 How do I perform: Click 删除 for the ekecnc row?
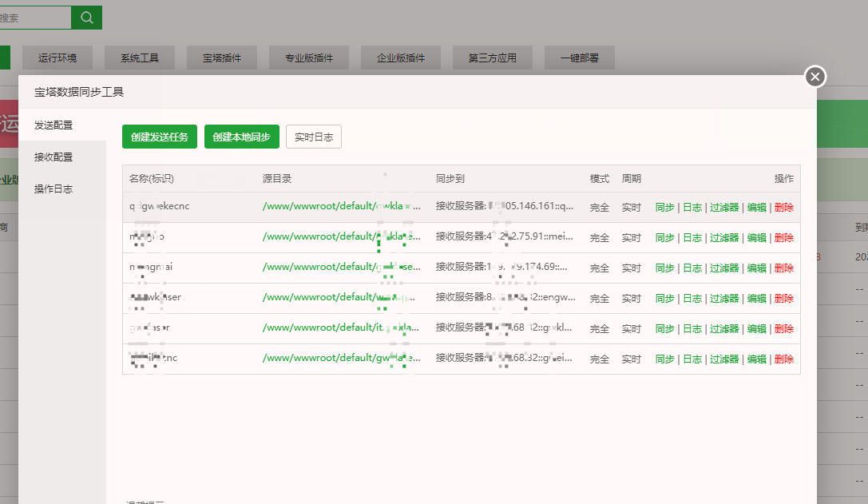point(784,207)
